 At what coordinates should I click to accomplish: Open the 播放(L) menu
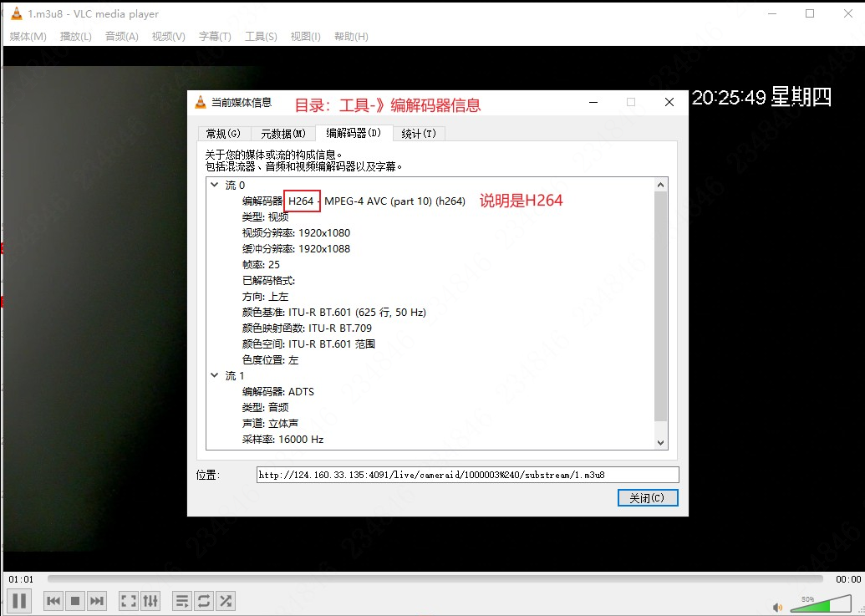pos(75,37)
